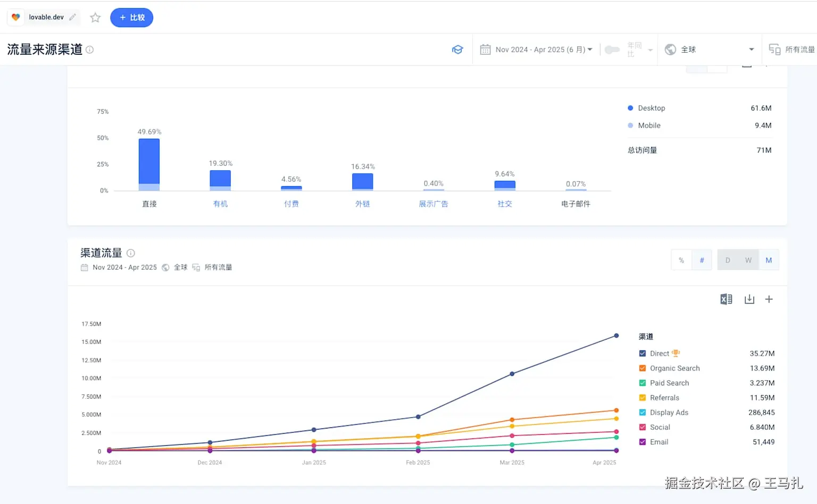Click the pencil edit icon beside lovable.dev
The height and width of the screenshot is (504, 817).
[x=73, y=17]
